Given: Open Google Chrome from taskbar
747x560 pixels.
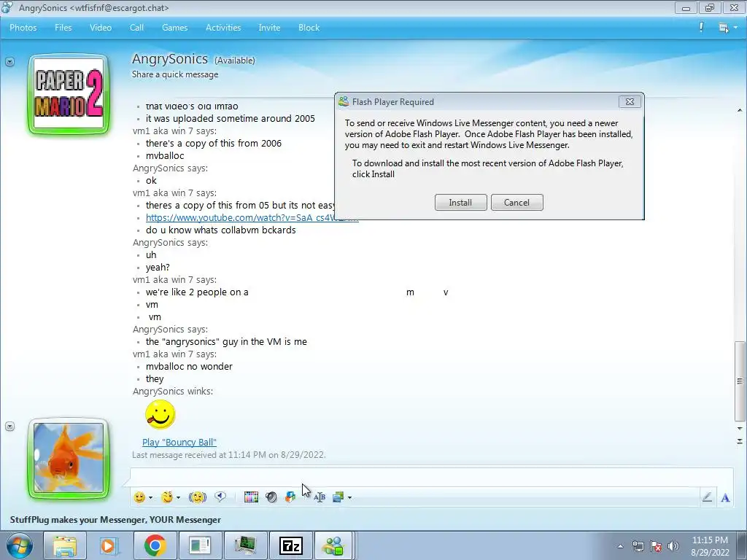Looking at the screenshot, I should 155,545.
